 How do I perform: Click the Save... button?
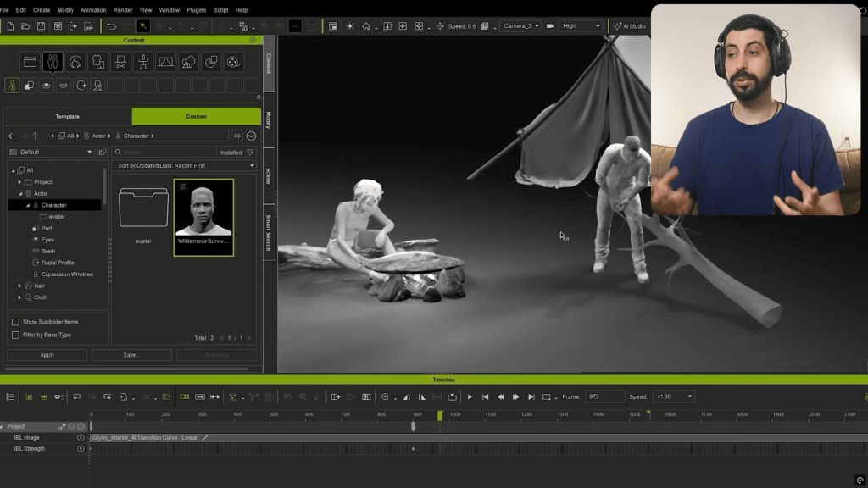pos(131,355)
